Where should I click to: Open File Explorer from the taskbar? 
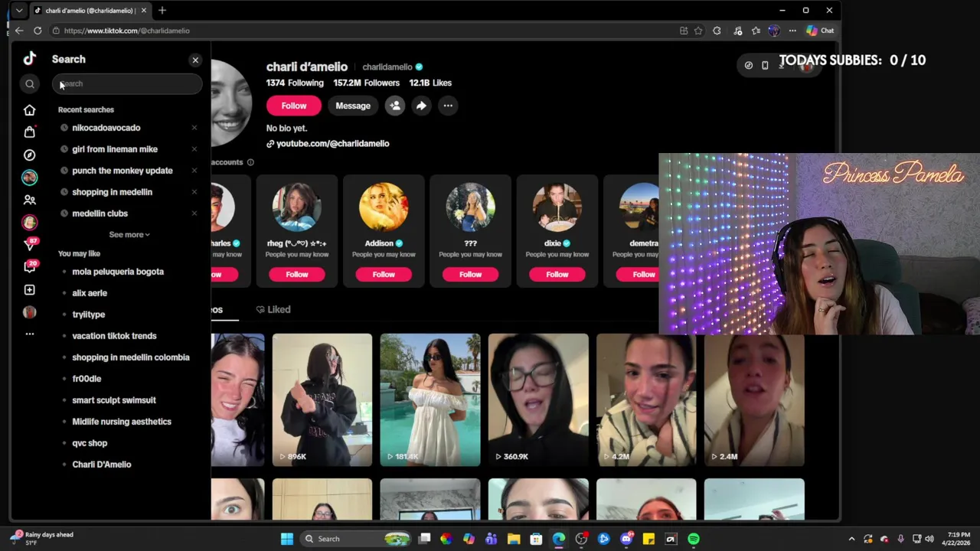point(514,539)
